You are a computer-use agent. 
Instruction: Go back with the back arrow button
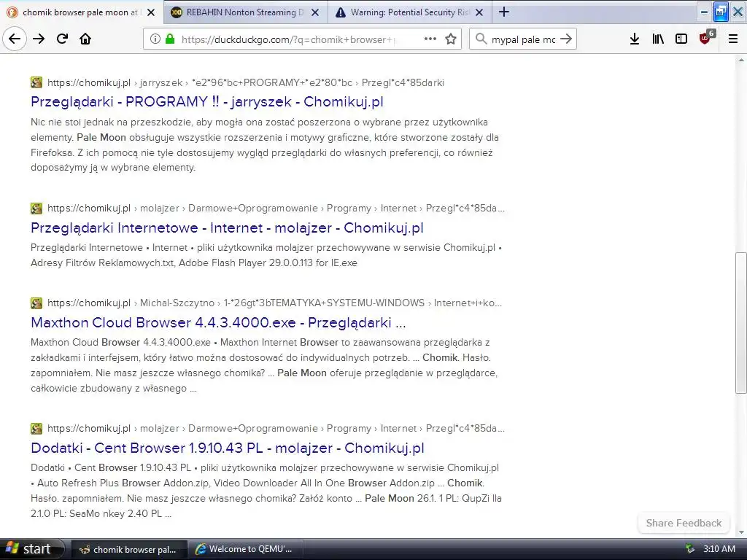click(15, 39)
